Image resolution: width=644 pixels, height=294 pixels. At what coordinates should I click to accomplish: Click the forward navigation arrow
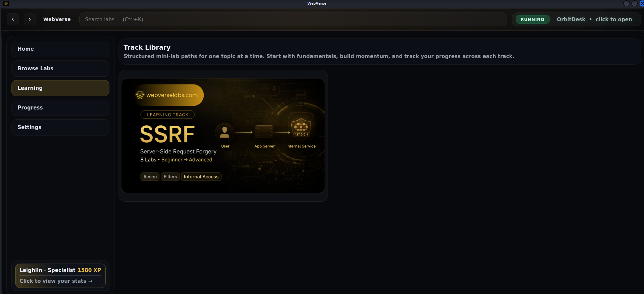click(x=30, y=19)
